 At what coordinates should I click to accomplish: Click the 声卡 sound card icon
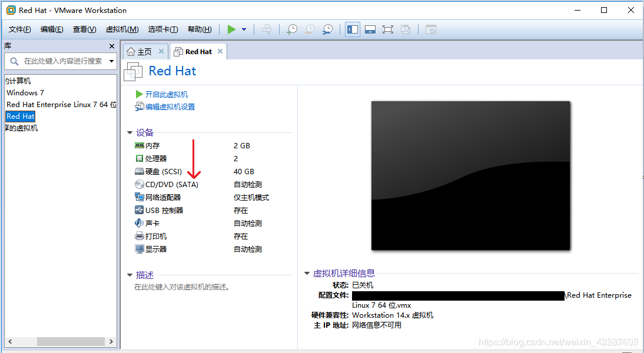tap(140, 223)
